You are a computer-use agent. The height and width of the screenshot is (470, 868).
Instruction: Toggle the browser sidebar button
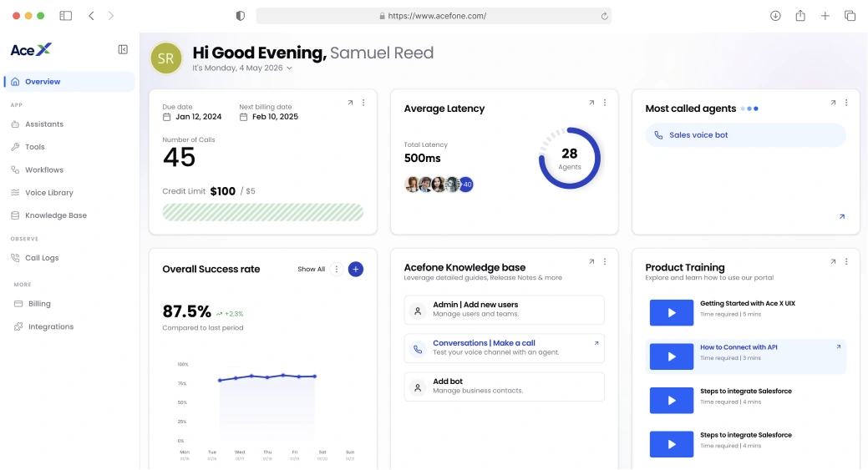pos(66,16)
